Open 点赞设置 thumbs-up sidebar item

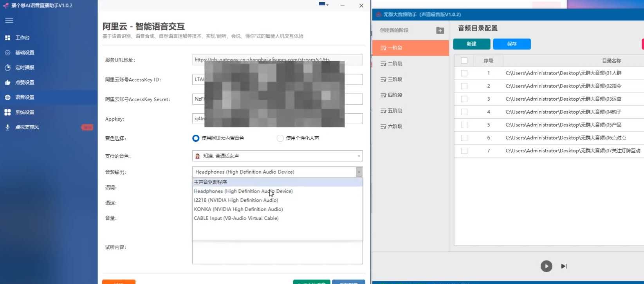click(x=24, y=82)
